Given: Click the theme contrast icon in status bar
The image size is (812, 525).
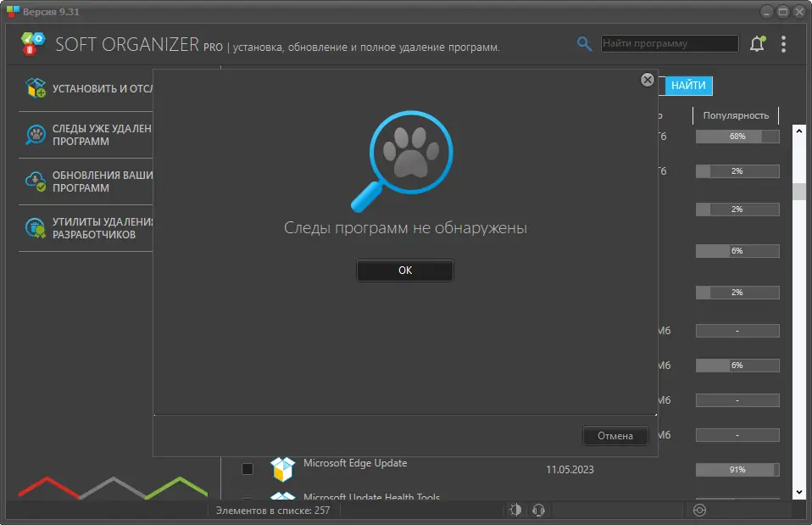Looking at the screenshot, I should coord(515,510).
